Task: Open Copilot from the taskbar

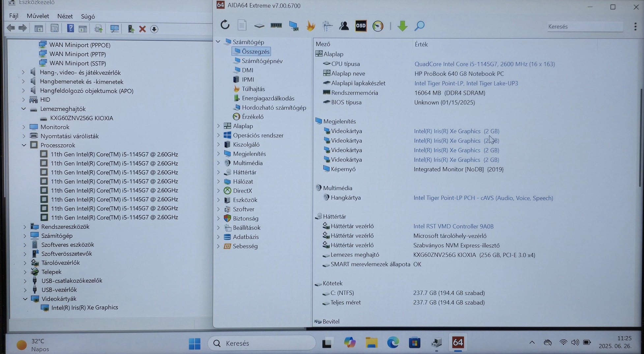Action: pos(349,343)
